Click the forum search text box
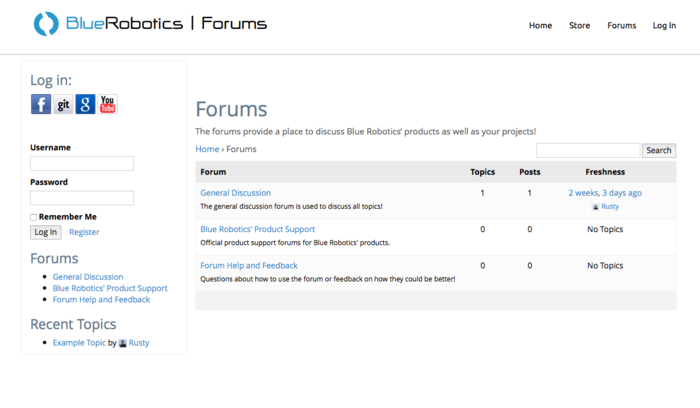This screenshot has height=408, width=700. pos(588,150)
